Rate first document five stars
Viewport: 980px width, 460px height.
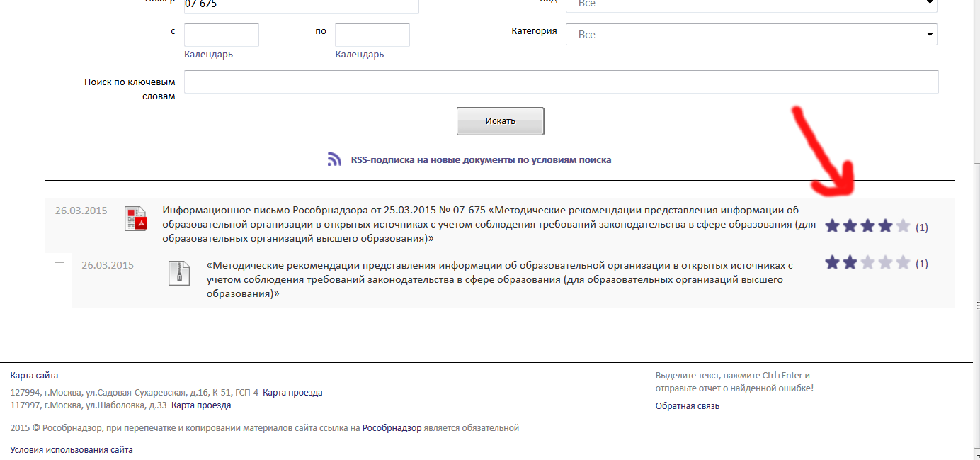903,227
